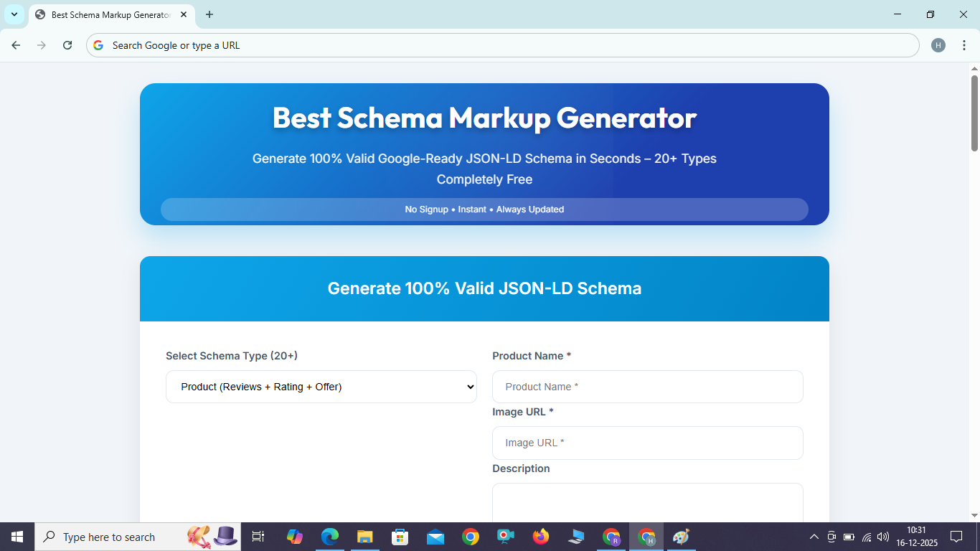Click the Chrome profile avatar H
This screenshot has height=551, width=980.
(x=938, y=44)
